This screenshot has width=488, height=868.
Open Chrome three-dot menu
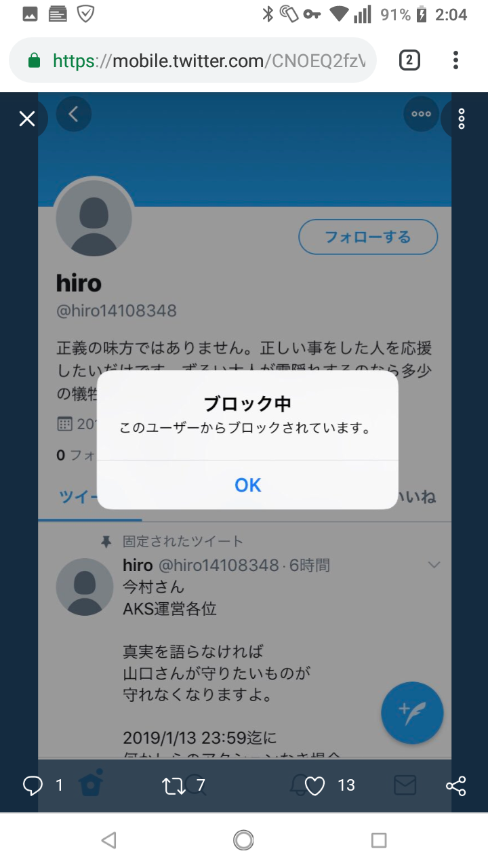(x=455, y=60)
